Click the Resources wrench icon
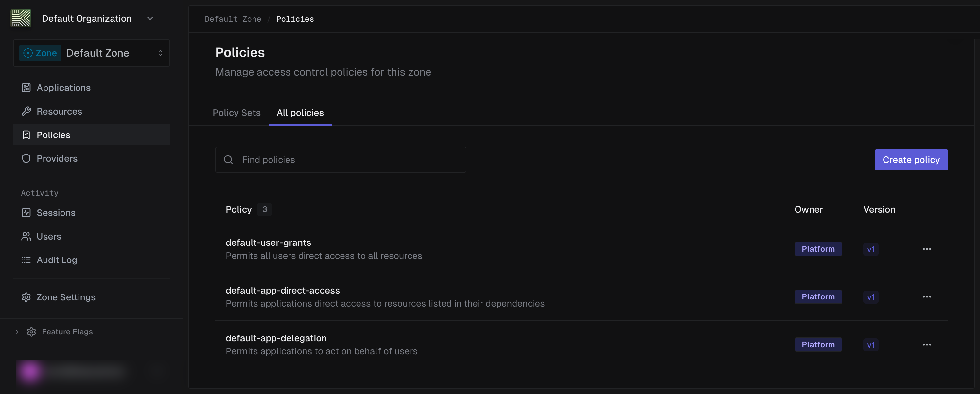Viewport: 980px width, 394px height. 26,111
